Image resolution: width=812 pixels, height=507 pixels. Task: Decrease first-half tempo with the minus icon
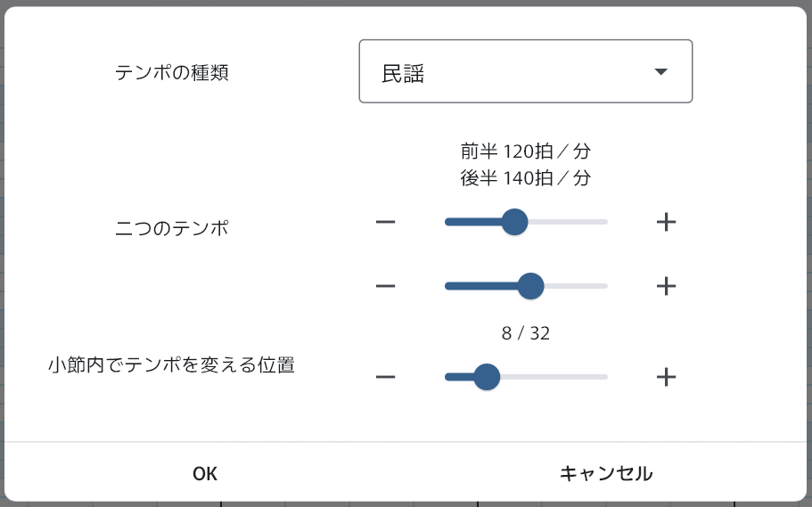coord(385,222)
